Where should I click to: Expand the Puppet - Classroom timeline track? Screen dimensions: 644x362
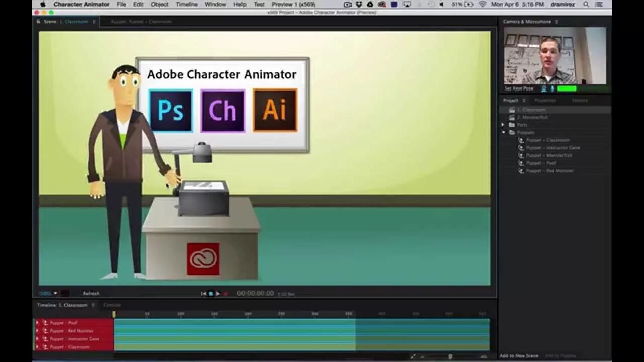tap(37, 347)
